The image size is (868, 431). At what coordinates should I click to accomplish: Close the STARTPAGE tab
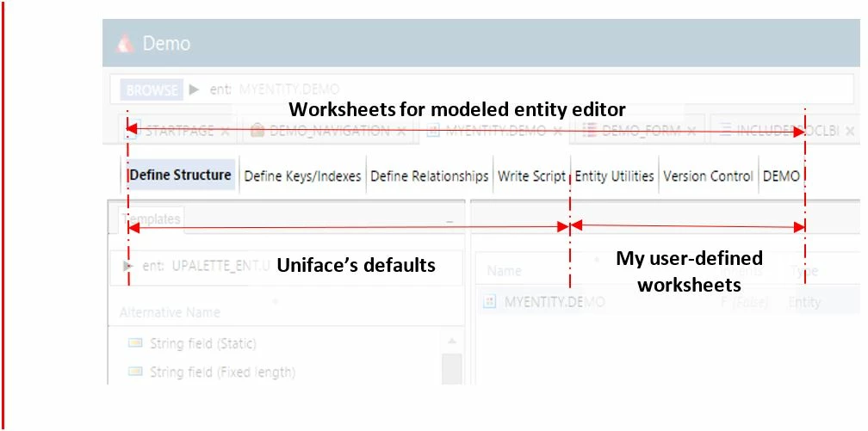[226, 132]
